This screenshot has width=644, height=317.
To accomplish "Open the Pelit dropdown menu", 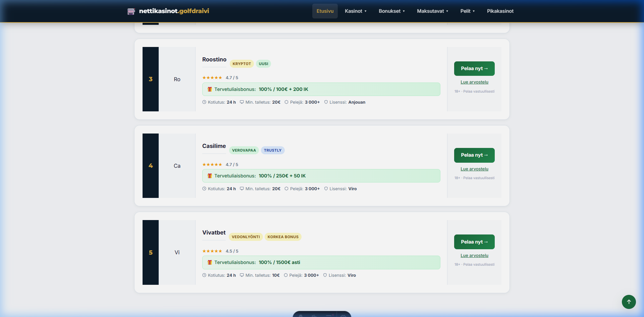I will tap(468, 11).
